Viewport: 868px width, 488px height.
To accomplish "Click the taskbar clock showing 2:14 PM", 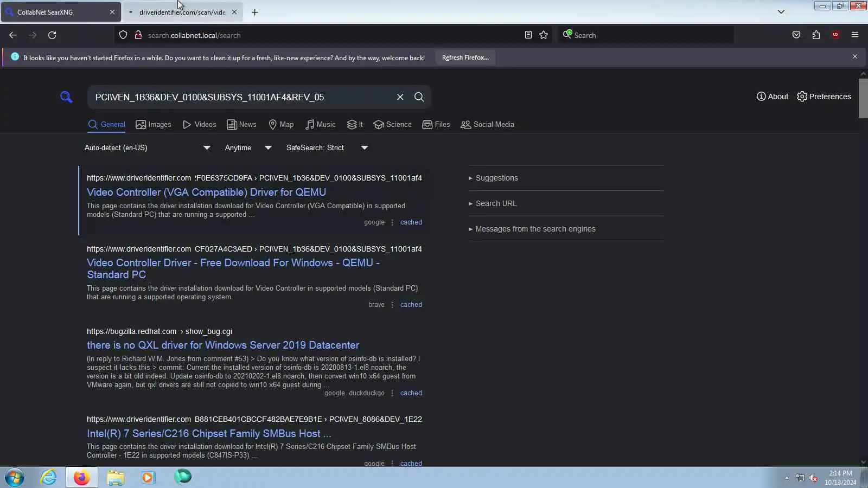I will pyautogui.click(x=840, y=478).
